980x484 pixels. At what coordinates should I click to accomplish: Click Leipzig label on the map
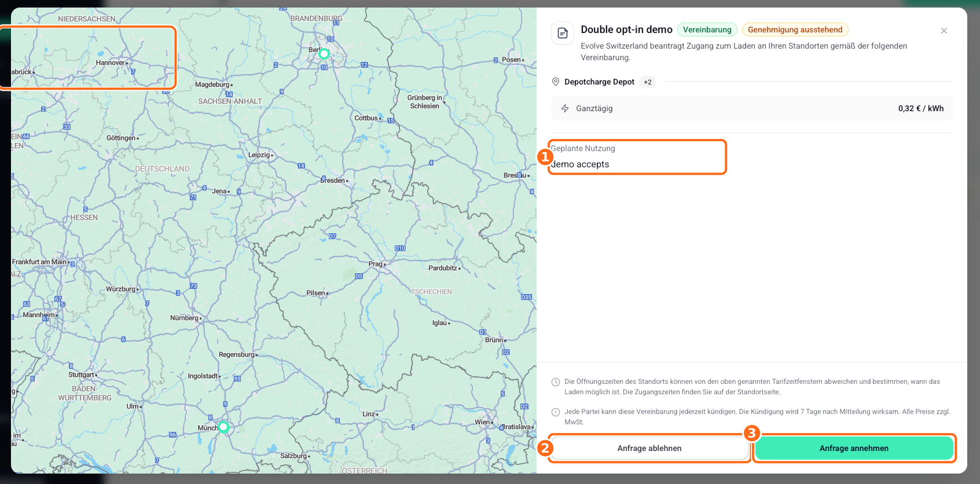259,155
